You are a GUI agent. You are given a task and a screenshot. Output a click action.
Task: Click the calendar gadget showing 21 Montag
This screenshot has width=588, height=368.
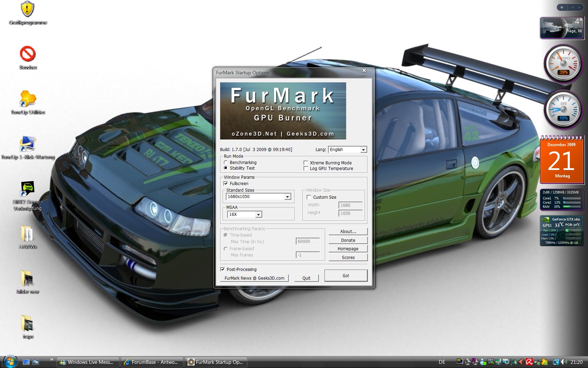(562, 159)
